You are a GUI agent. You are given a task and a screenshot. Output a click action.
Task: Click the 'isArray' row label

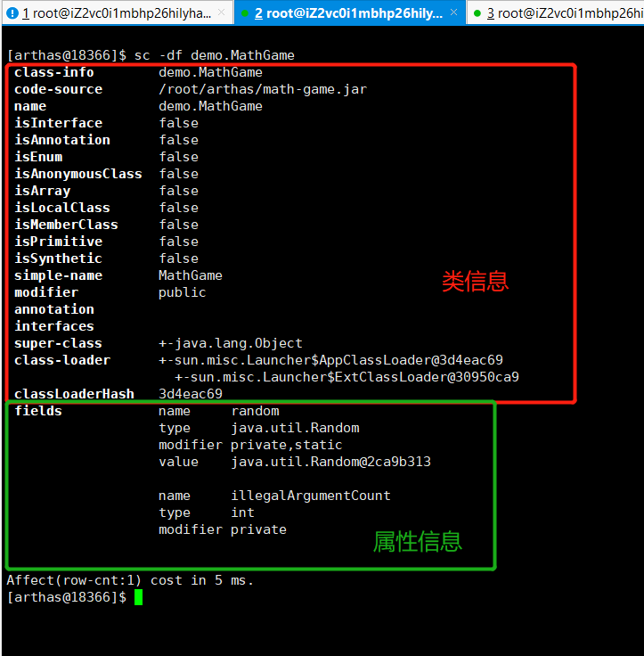pos(42,191)
